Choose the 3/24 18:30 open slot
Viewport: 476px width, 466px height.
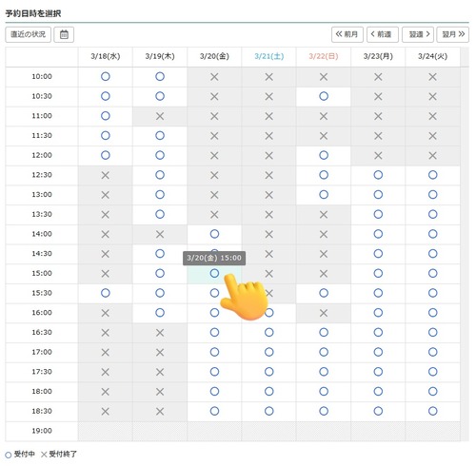[433, 411]
